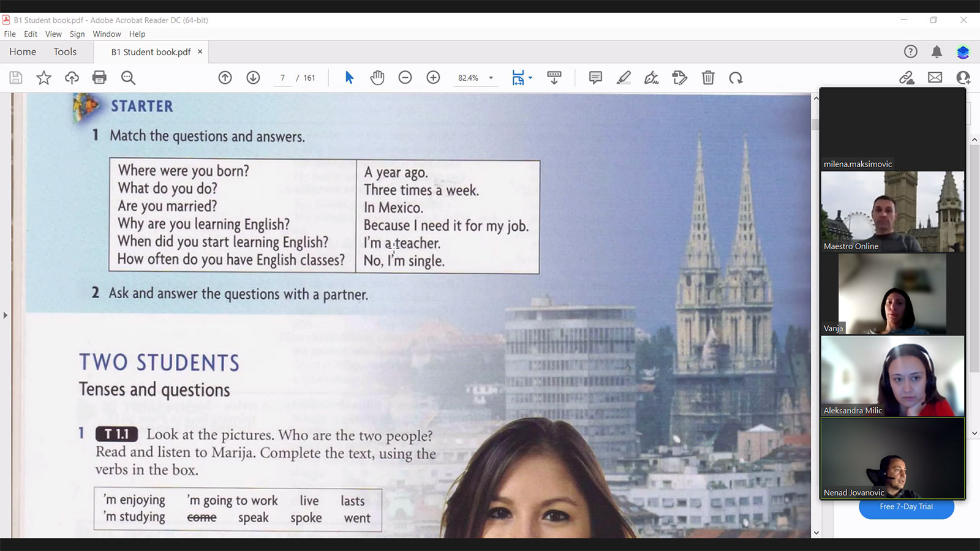Switch to the Tools tab
Screen dimensions: 980x551
point(65,52)
